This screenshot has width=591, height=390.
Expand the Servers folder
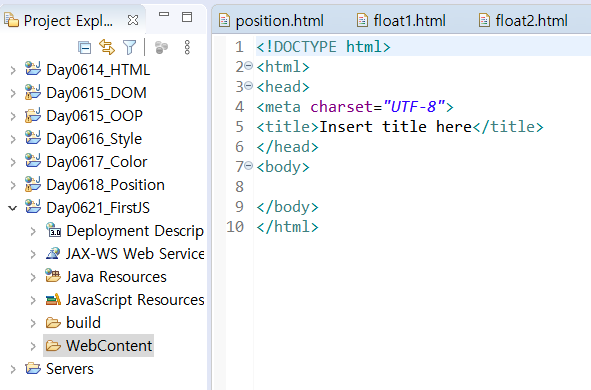(13, 369)
